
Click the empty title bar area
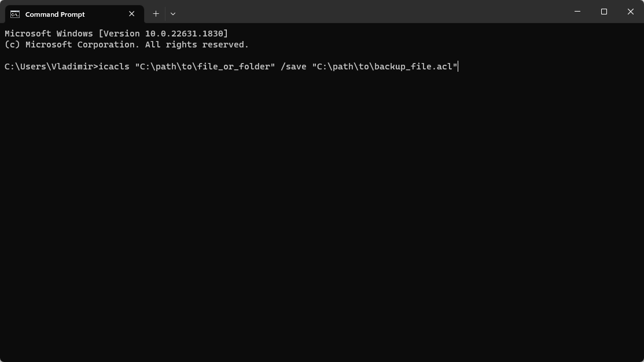click(x=370, y=12)
